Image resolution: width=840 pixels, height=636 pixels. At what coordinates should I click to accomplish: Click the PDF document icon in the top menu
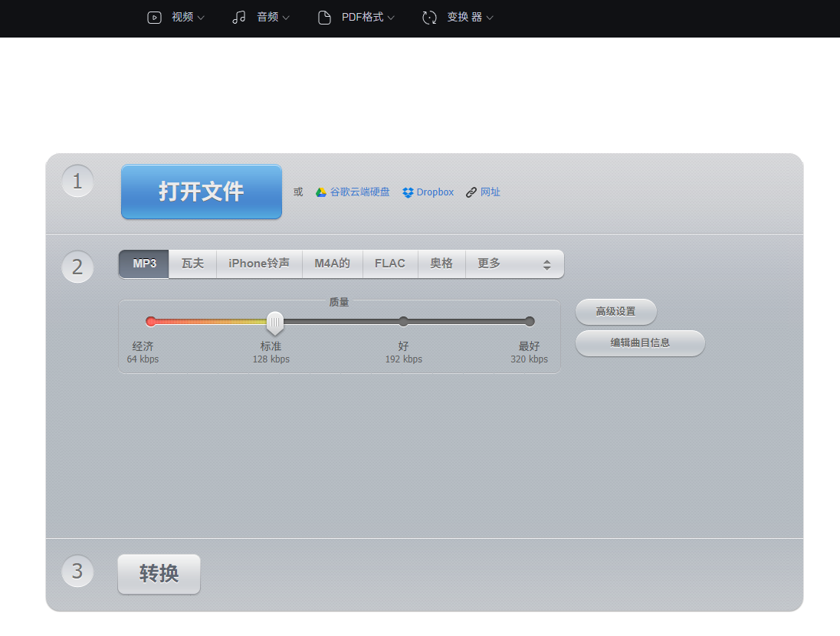click(325, 17)
